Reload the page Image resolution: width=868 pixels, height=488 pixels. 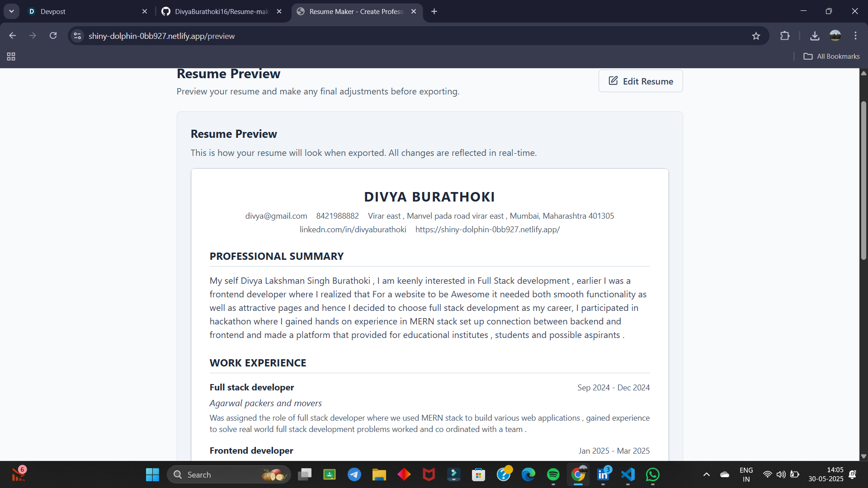click(53, 36)
